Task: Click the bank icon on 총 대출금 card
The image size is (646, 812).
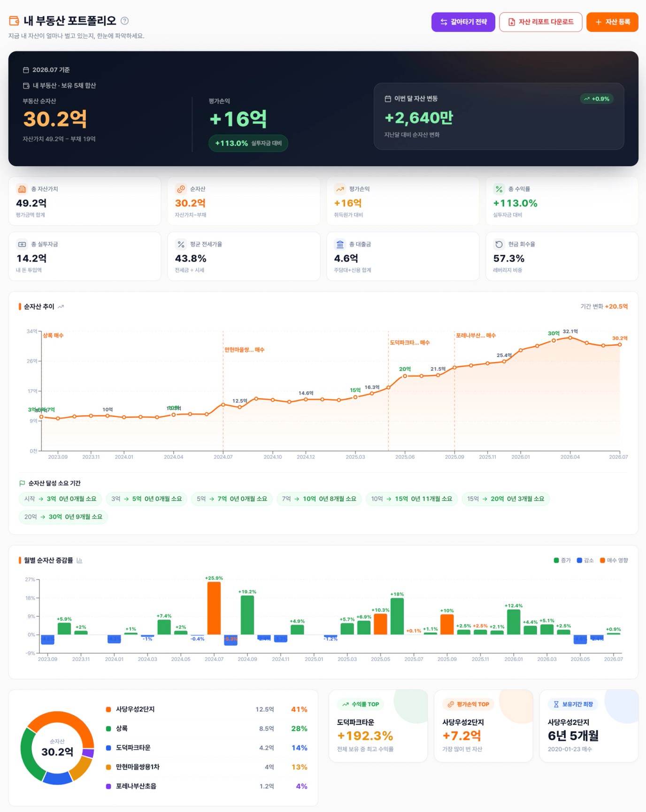Action: (x=340, y=244)
